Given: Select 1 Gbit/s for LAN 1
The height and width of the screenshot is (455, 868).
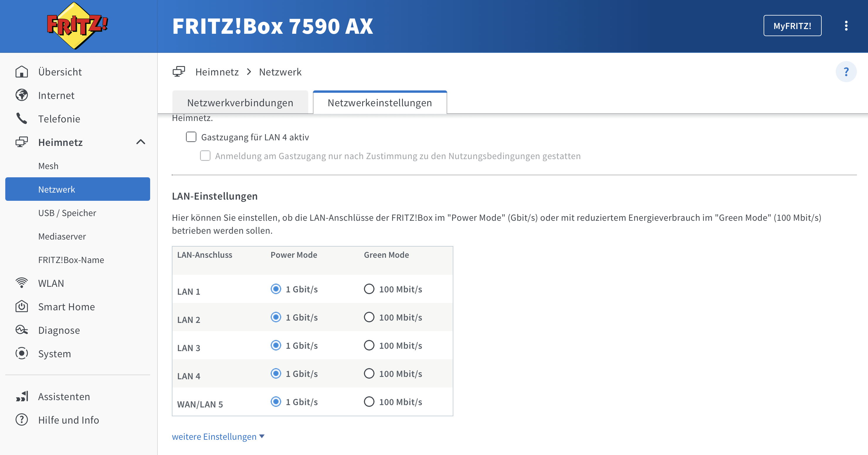Looking at the screenshot, I should click(276, 289).
